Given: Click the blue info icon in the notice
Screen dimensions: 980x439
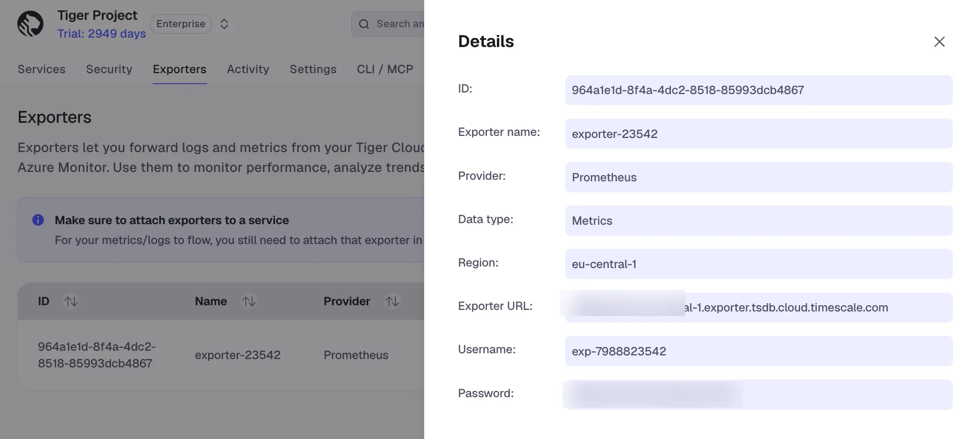Looking at the screenshot, I should [x=38, y=220].
